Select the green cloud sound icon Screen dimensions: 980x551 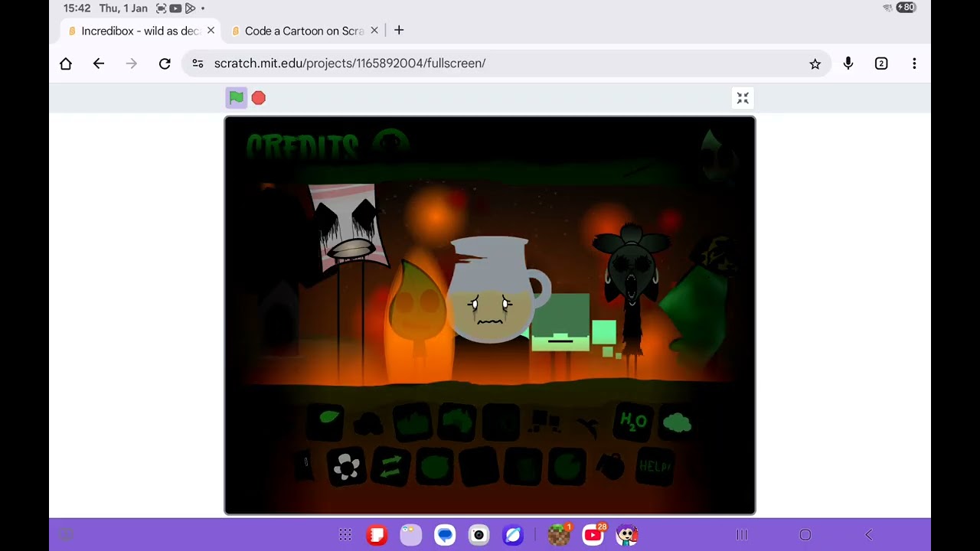677,422
